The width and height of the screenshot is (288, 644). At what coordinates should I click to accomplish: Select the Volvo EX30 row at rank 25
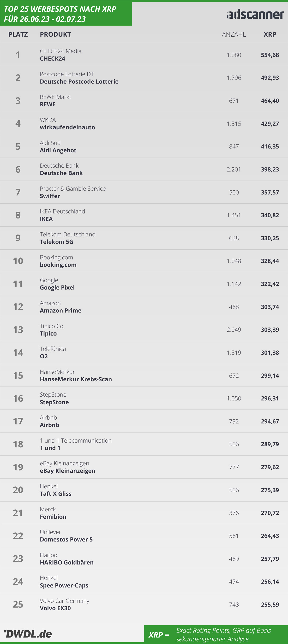tap(144, 604)
